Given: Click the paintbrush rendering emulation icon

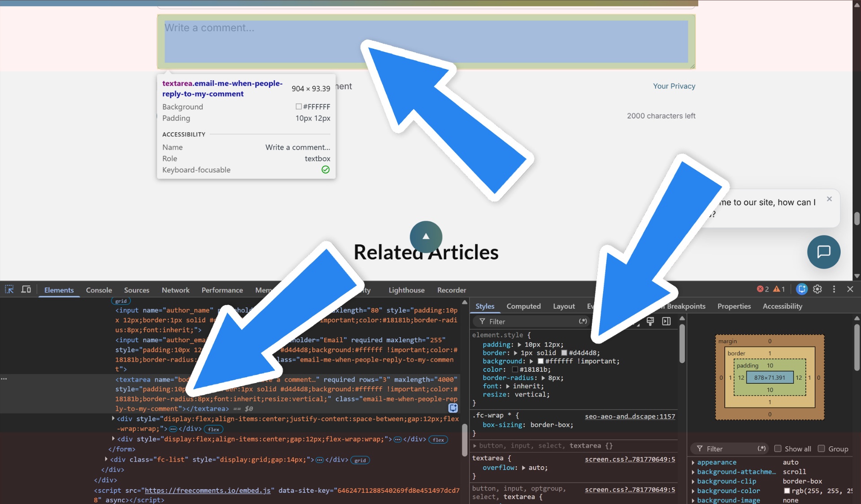Looking at the screenshot, I should point(650,321).
